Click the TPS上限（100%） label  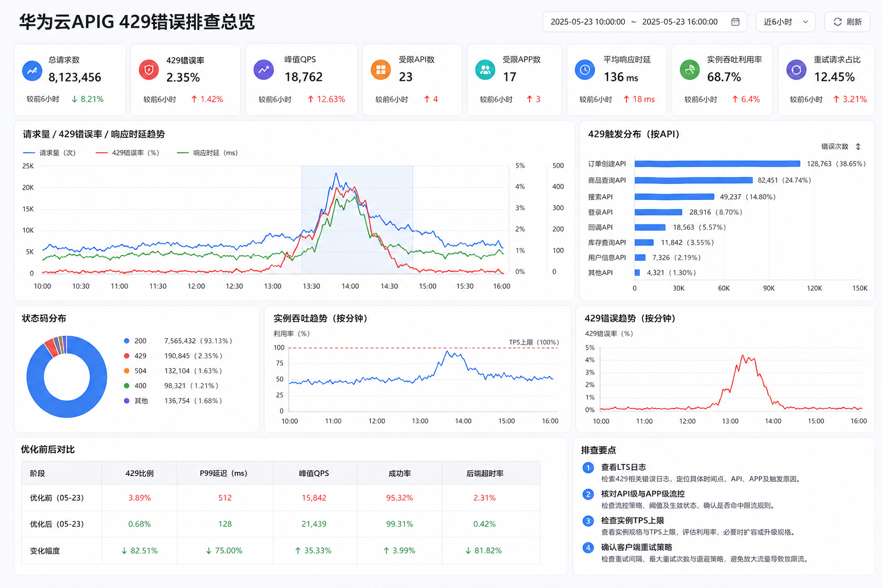click(533, 342)
